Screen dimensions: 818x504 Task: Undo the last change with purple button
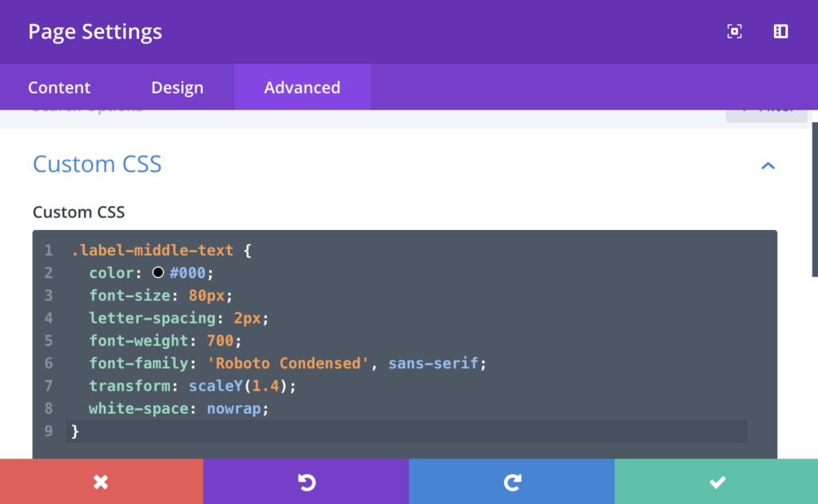click(306, 482)
